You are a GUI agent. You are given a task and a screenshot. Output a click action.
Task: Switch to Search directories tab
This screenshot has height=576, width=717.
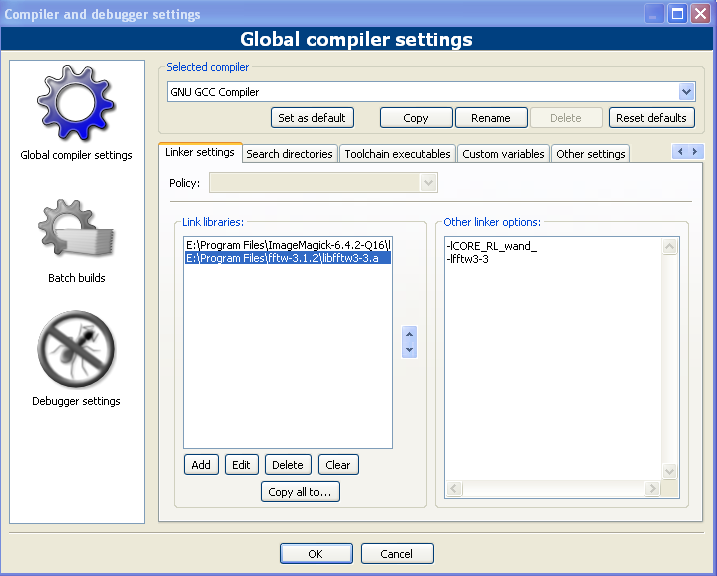pyautogui.click(x=289, y=154)
